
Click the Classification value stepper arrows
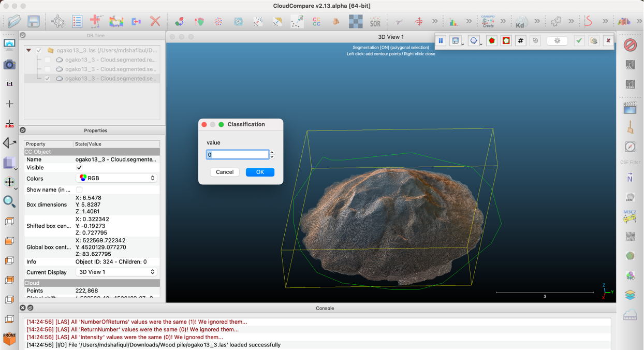point(272,154)
